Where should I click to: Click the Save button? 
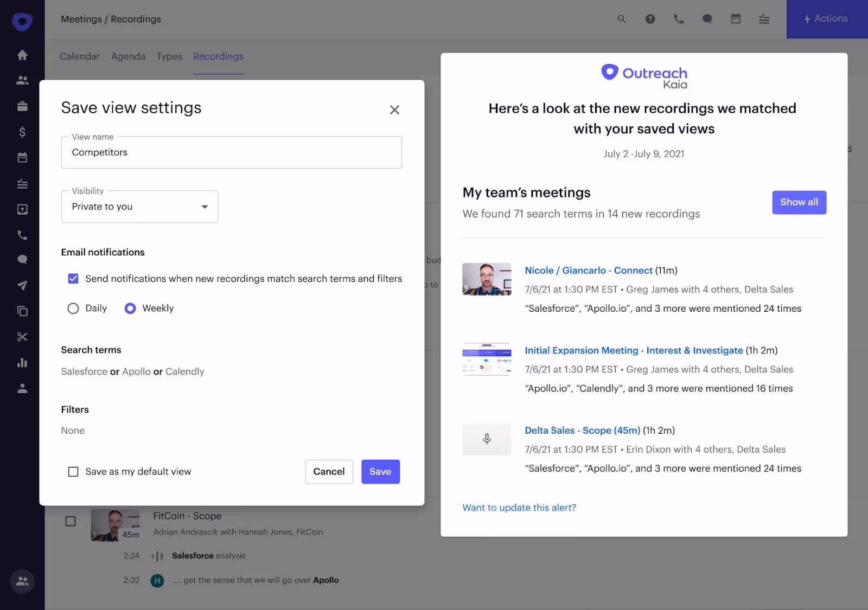(380, 472)
